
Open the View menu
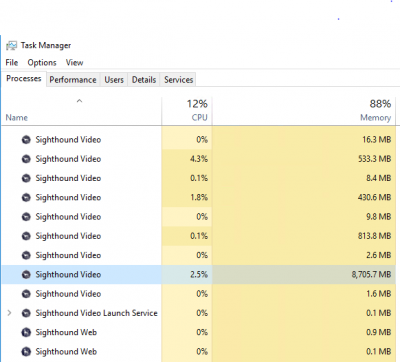coord(74,63)
